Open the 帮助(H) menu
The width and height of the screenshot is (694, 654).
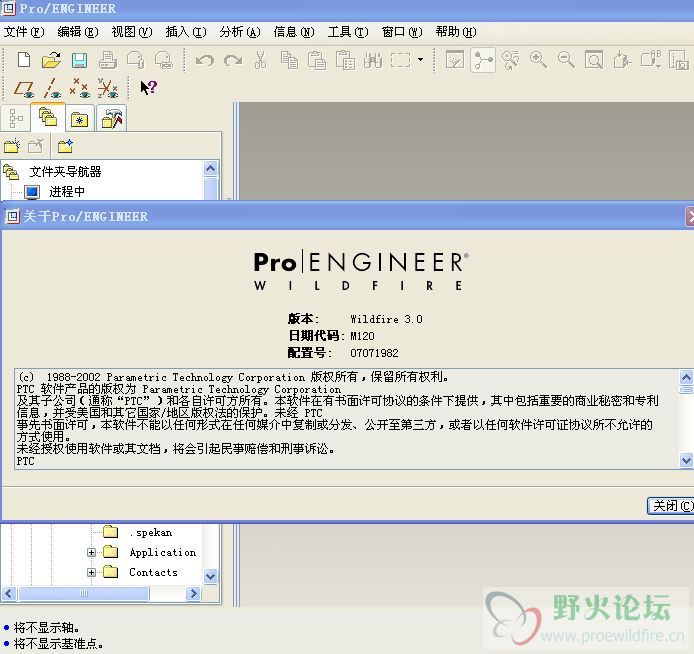(x=456, y=32)
